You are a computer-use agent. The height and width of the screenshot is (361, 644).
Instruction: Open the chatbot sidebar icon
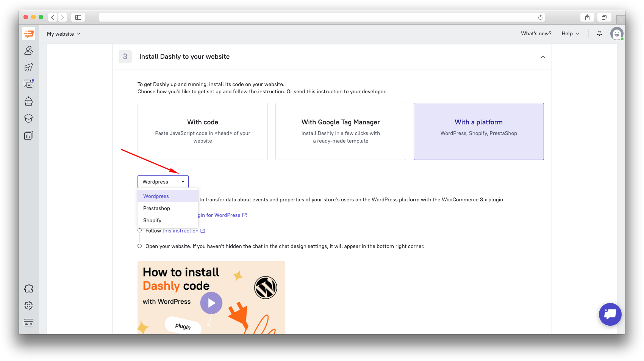coord(28,101)
